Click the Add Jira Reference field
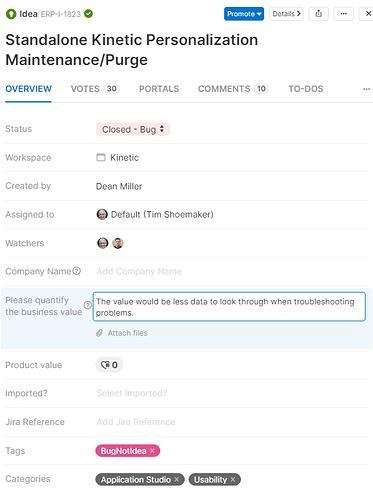Image resolution: width=373 pixels, height=500 pixels. click(x=136, y=422)
